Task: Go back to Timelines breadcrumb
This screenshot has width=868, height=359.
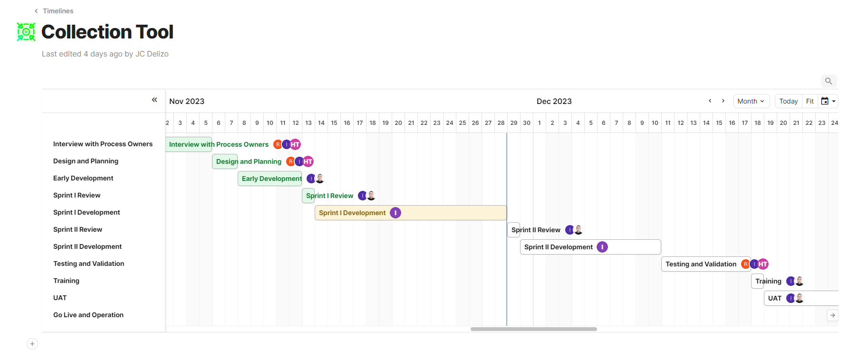Action: click(54, 11)
